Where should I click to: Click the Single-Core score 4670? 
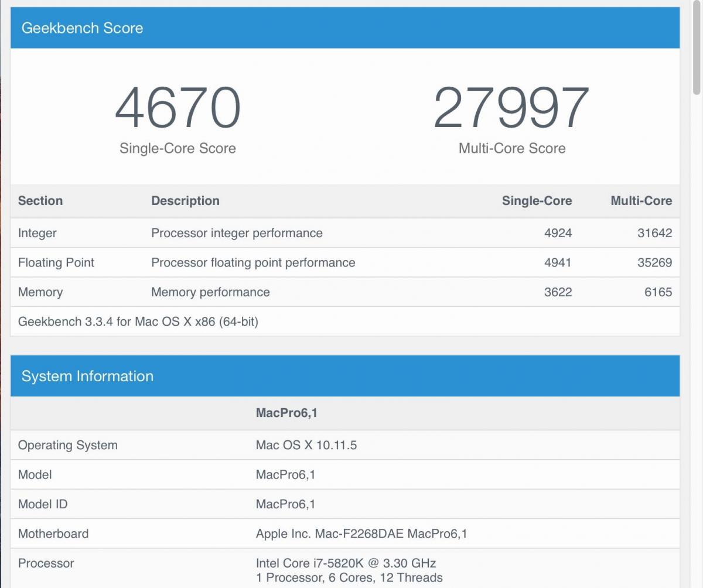178,108
